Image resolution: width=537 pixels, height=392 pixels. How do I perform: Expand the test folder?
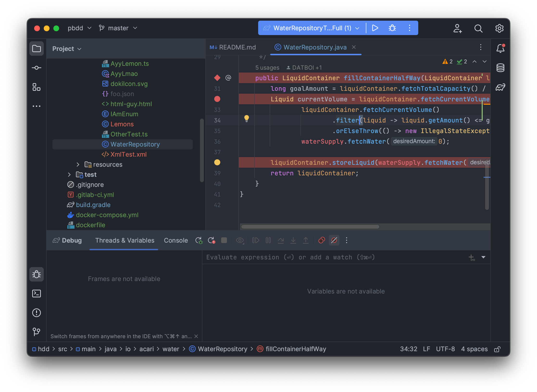(69, 175)
